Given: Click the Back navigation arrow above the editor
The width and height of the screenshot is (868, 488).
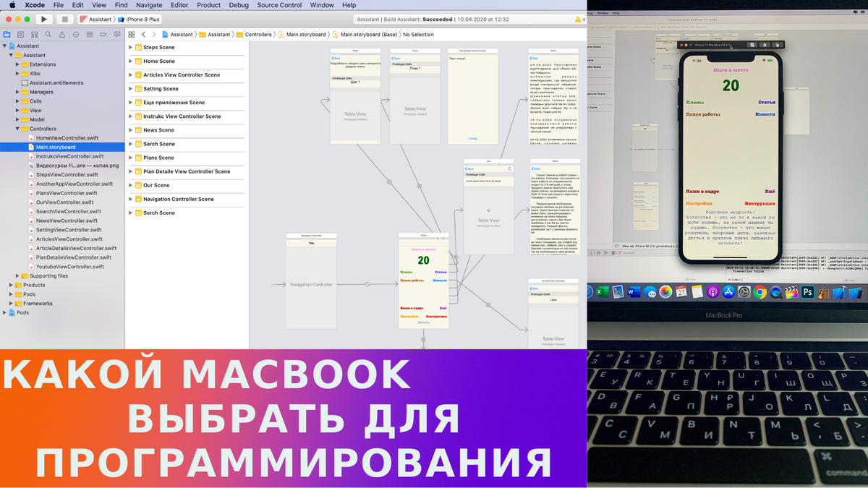Looking at the screenshot, I should click(x=143, y=34).
